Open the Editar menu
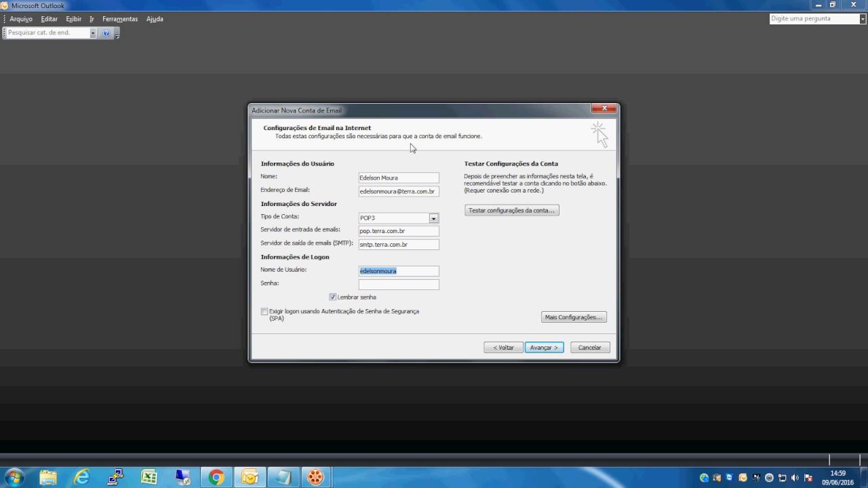The width and height of the screenshot is (868, 488). 49,19
